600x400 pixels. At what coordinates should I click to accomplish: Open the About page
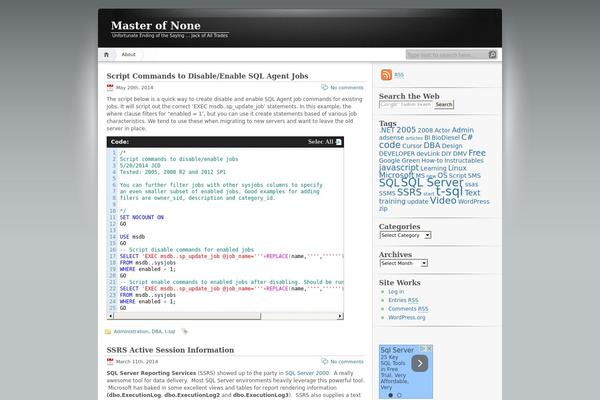coord(129,54)
